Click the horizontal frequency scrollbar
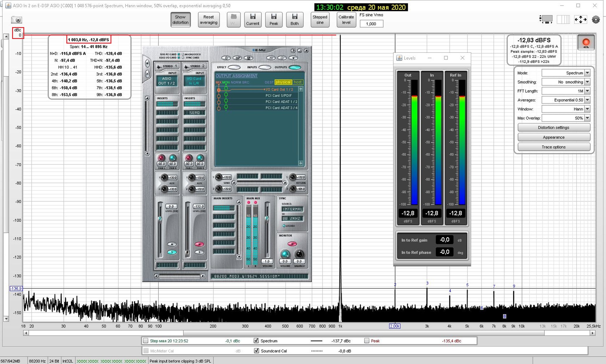606x364 pixels. pyautogui.click(x=309, y=333)
